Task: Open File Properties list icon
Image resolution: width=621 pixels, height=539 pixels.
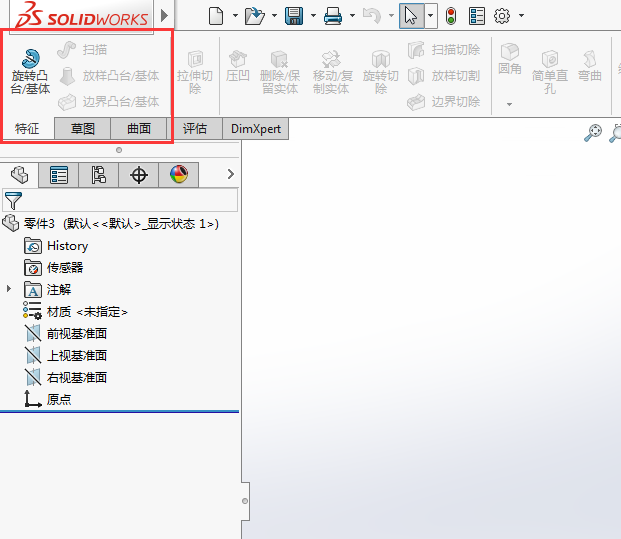Action: (x=476, y=16)
